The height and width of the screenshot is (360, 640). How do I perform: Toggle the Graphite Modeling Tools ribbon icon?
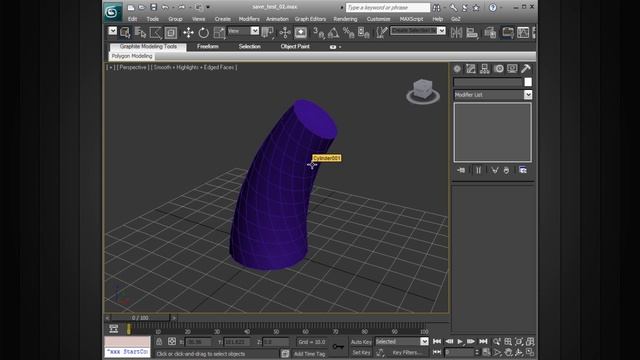pyautogui.click(x=508, y=32)
